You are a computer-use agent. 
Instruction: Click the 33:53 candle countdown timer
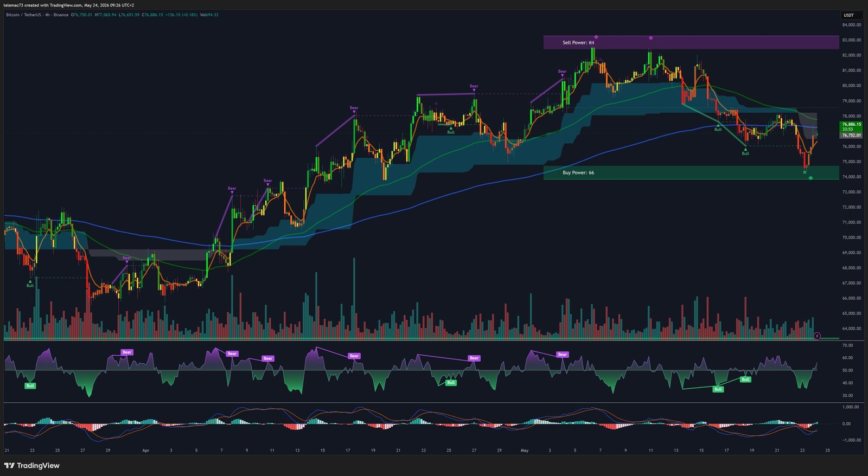[847, 130]
